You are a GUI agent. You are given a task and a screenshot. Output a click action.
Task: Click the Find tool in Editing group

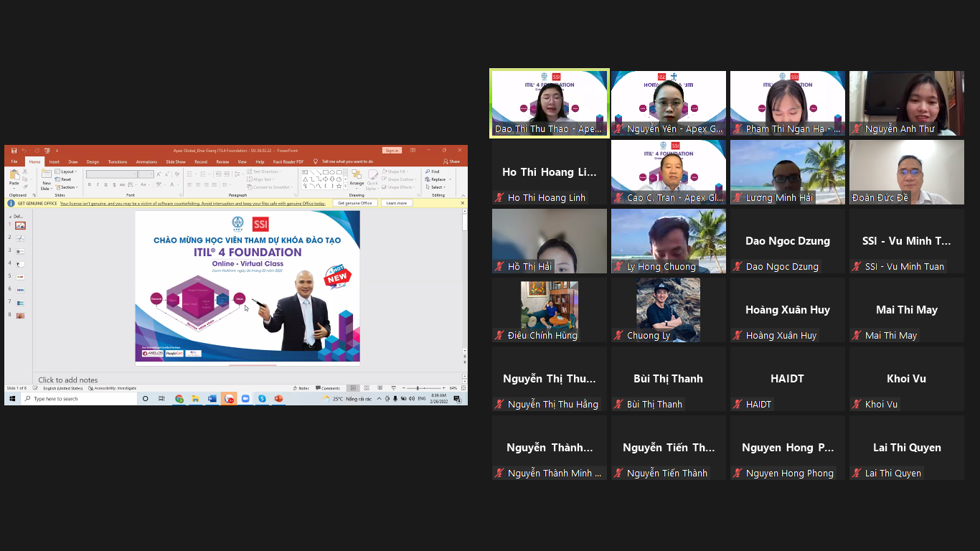pos(432,171)
